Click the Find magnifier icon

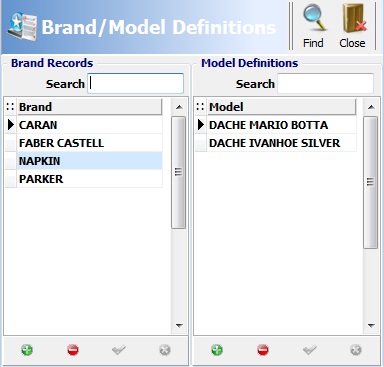314,18
